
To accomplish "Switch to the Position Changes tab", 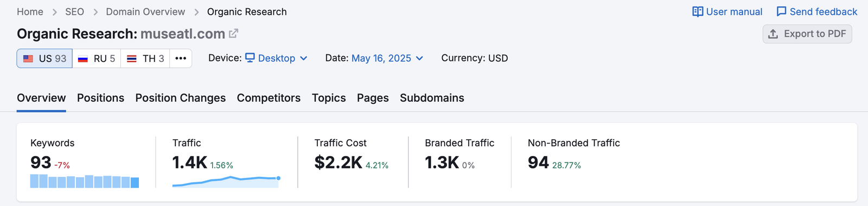I will (181, 98).
